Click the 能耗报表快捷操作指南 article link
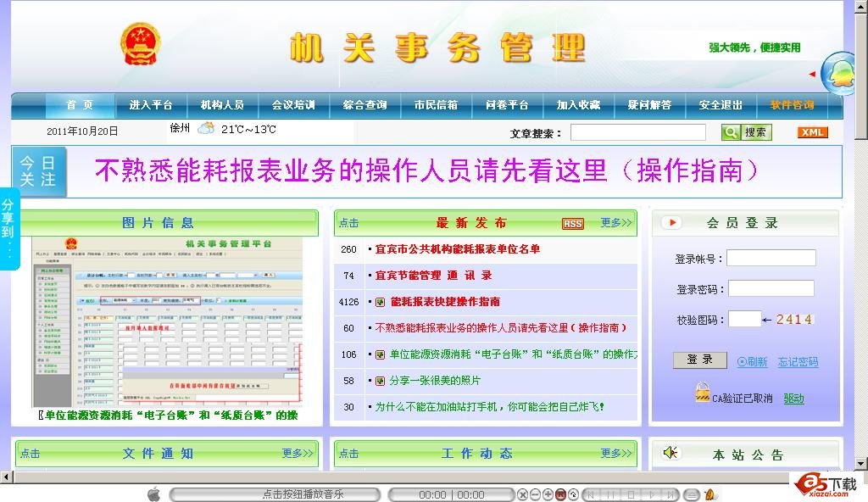Image resolution: width=868 pixels, height=502 pixels. [x=445, y=302]
